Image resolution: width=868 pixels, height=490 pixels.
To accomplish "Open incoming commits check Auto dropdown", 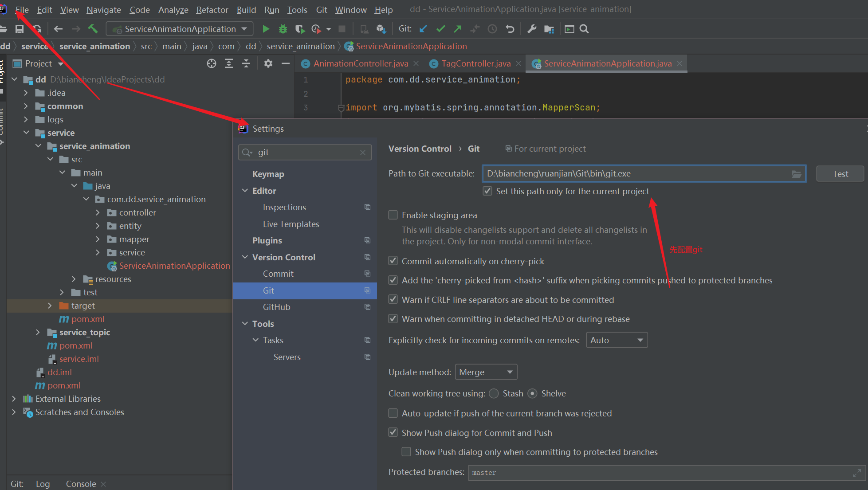I will click(x=617, y=340).
